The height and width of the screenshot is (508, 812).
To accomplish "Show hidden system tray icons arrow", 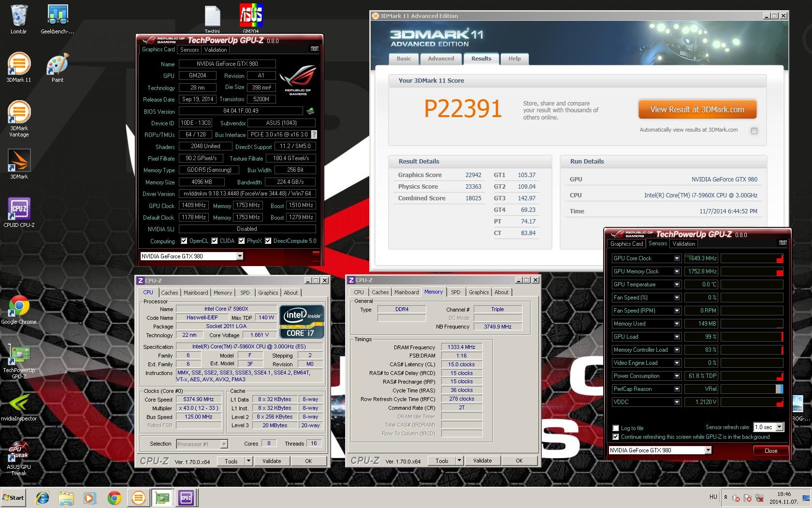I will pos(725,497).
